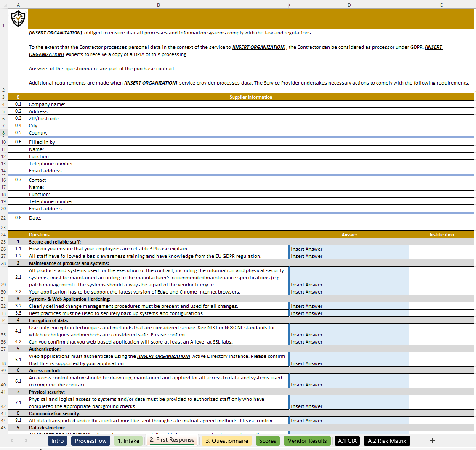Switch to the A.2 Risk Matrix tab
Viewport: 476px width, 450px height.
coord(387,440)
